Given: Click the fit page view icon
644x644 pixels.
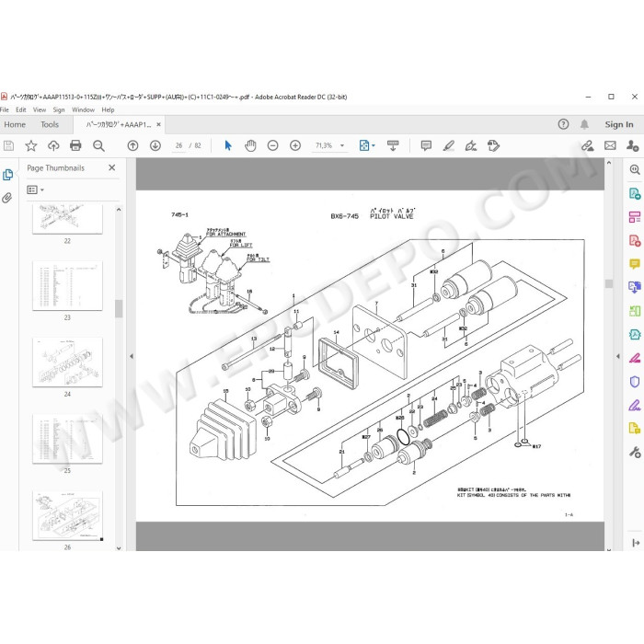Looking at the screenshot, I should [x=364, y=145].
